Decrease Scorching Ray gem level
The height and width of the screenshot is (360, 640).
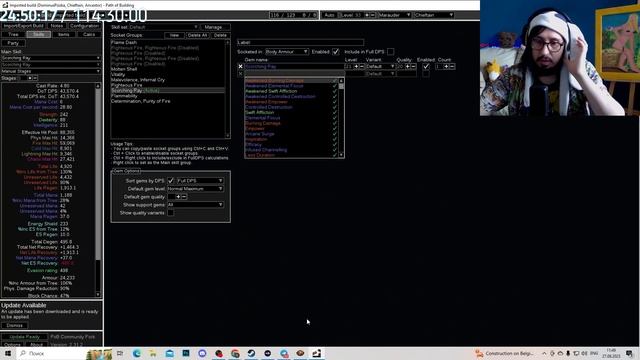362,66
